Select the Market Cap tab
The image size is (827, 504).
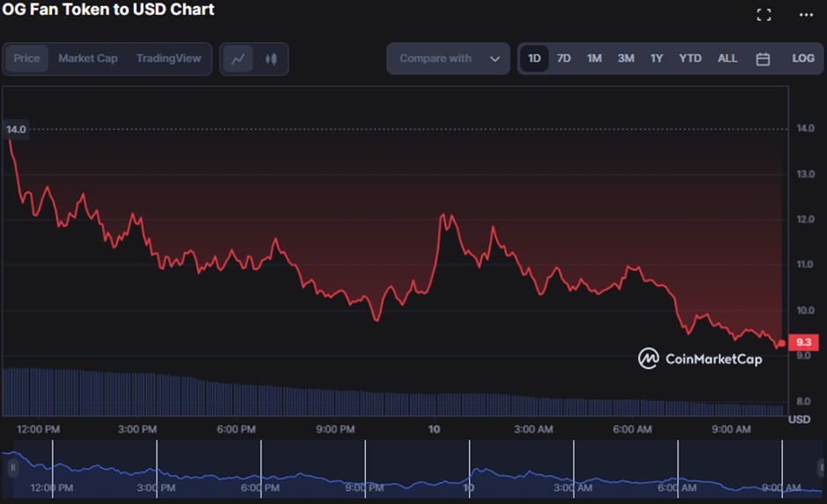88,59
